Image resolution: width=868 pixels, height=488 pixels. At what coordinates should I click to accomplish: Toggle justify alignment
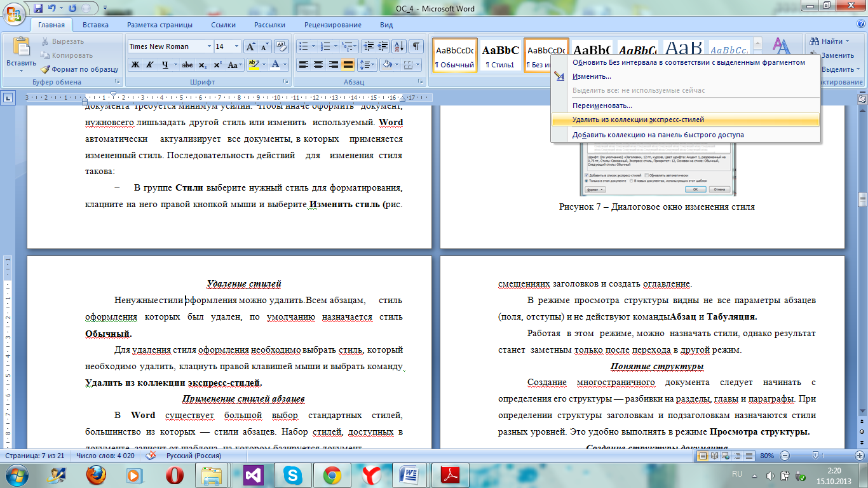pyautogui.click(x=348, y=65)
